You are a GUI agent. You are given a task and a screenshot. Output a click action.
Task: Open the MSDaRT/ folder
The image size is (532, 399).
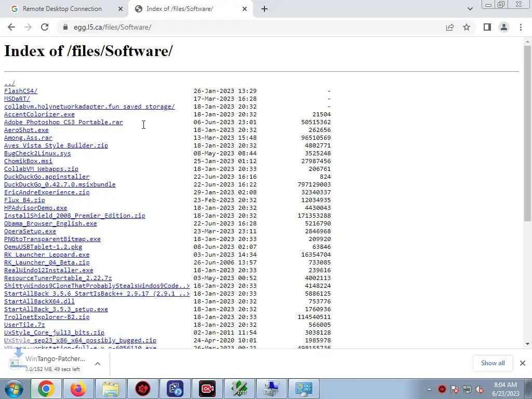pos(17,99)
